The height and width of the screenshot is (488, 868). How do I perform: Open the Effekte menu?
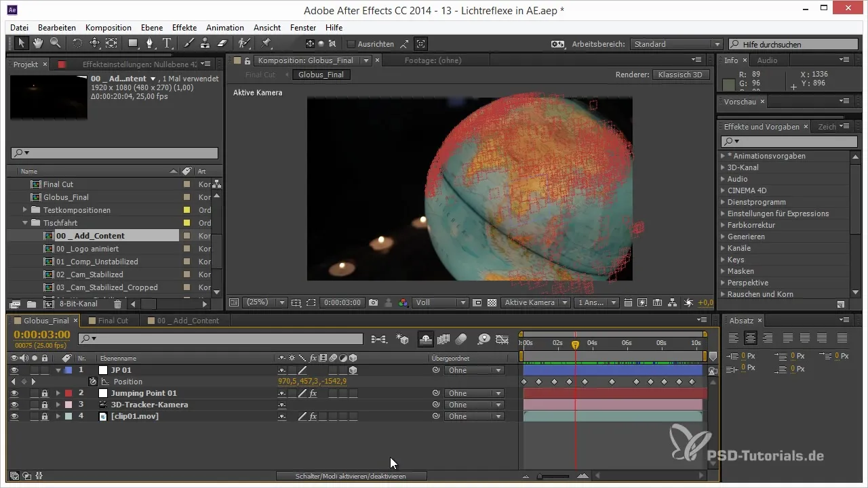click(x=184, y=28)
